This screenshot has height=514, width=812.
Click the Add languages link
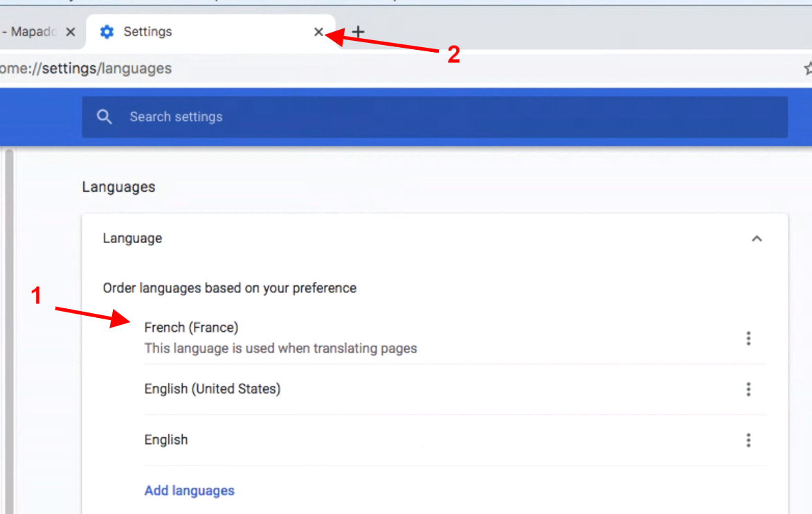189,490
